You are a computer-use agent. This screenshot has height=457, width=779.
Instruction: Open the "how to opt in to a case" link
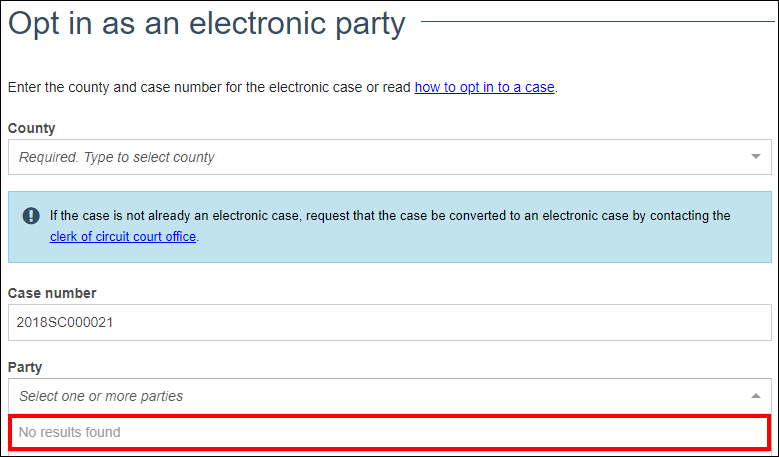click(484, 87)
